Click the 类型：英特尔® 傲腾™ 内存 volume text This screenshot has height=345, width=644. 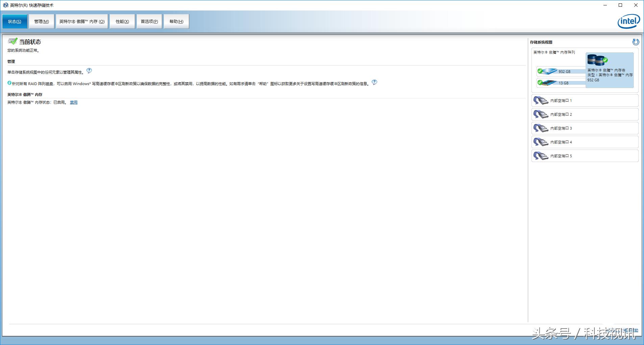tap(610, 75)
